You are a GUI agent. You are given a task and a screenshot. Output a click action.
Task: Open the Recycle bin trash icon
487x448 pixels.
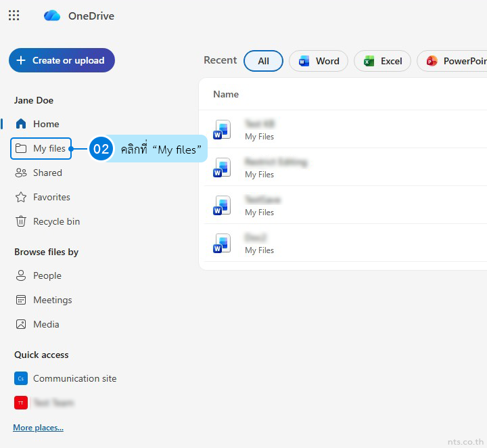(21, 221)
